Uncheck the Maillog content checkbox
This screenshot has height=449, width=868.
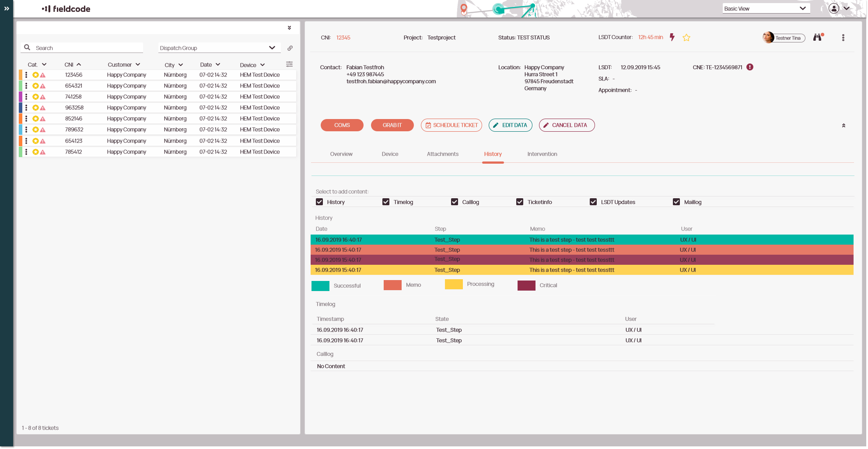676,202
